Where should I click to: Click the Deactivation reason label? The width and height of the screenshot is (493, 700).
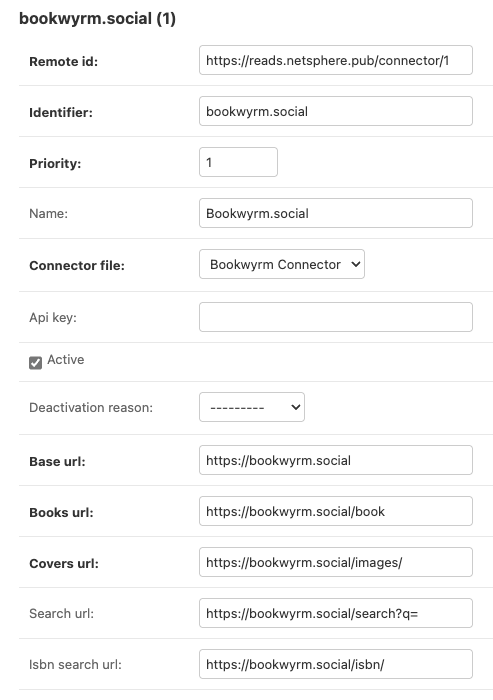91,408
